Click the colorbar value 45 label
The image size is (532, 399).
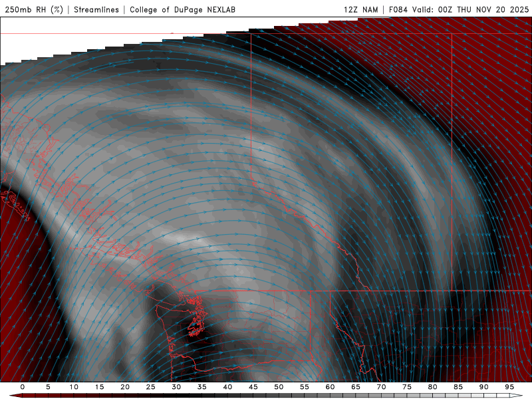(x=253, y=387)
